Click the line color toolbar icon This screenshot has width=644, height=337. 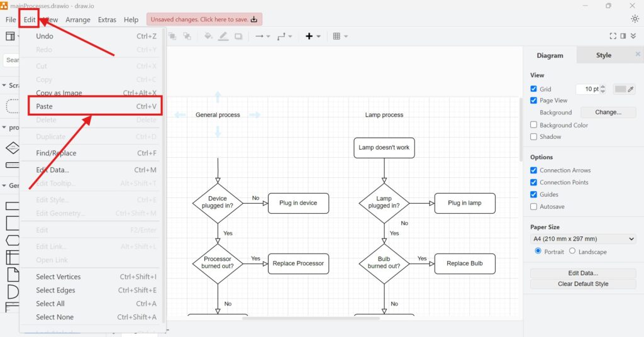click(x=223, y=36)
